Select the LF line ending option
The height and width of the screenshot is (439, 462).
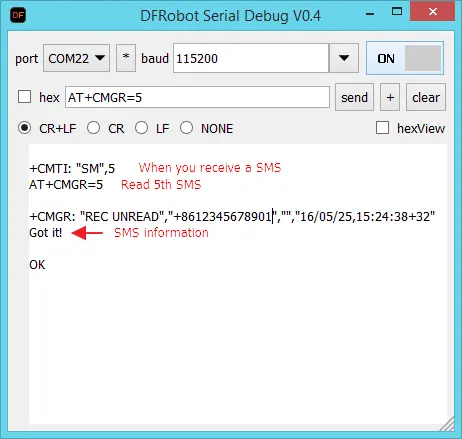coord(141,128)
